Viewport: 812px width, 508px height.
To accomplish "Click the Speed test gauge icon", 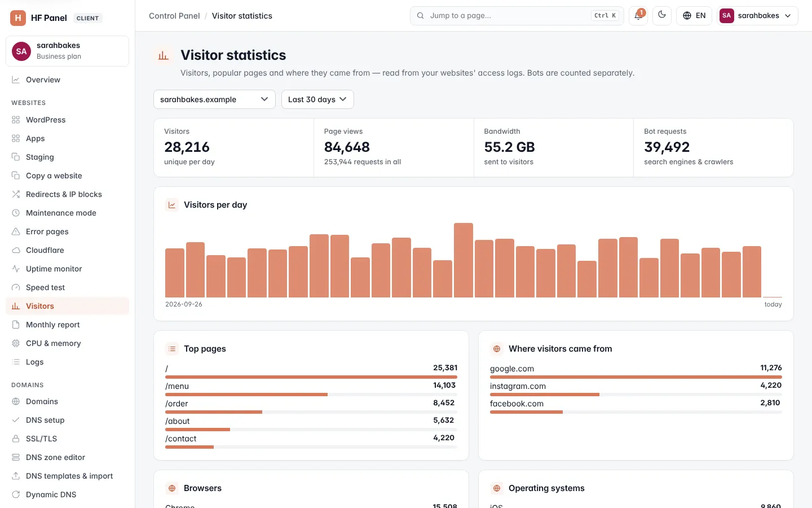I will pyautogui.click(x=16, y=287).
